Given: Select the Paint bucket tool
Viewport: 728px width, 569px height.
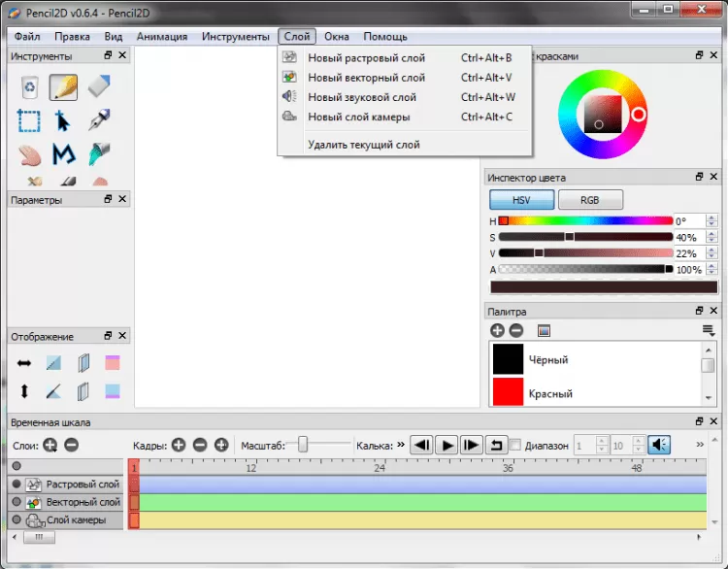Looking at the screenshot, I should coord(99,154).
